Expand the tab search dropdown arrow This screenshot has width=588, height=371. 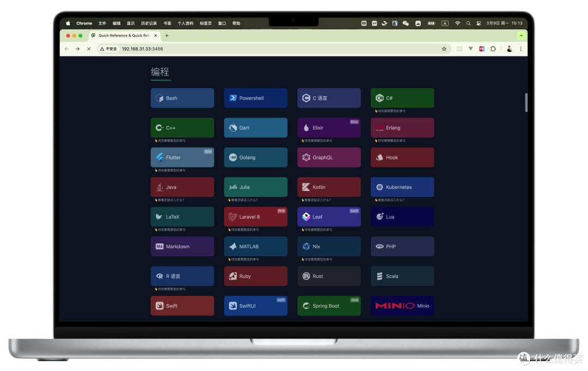point(521,35)
